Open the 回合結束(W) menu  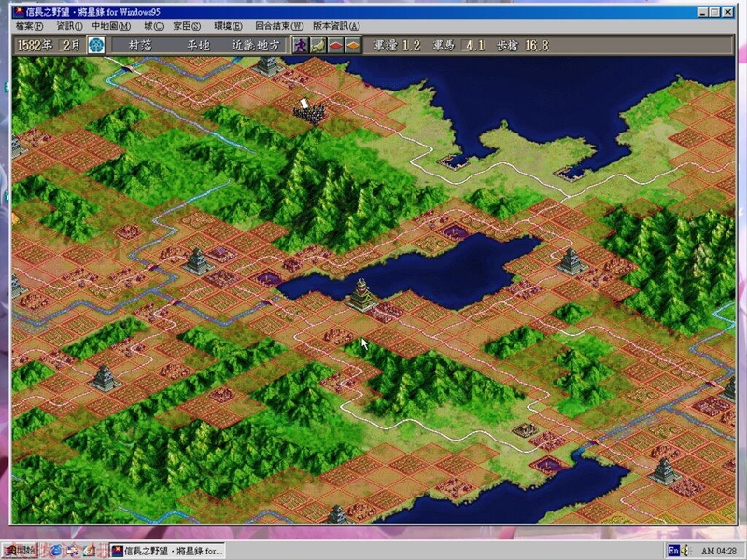[x=279, y=26]
